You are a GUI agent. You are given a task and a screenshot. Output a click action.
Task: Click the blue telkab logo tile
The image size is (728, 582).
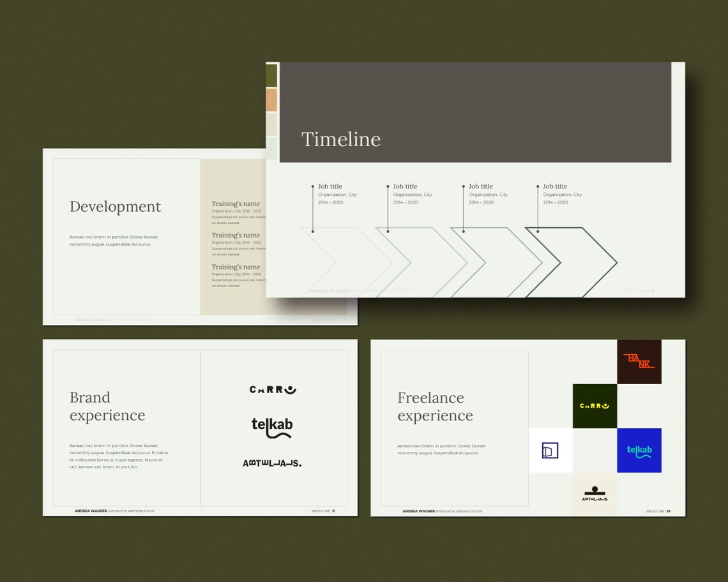(639, 450)
